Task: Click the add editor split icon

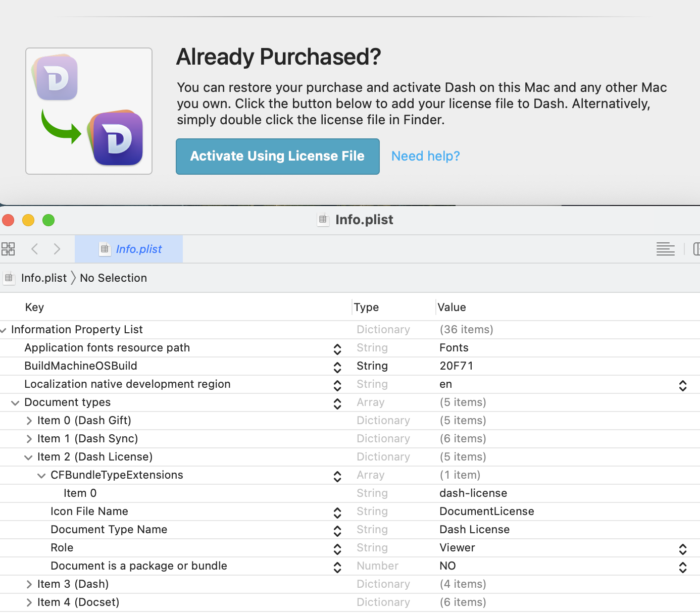Action: pyautogui.click(x=696, y=249)
